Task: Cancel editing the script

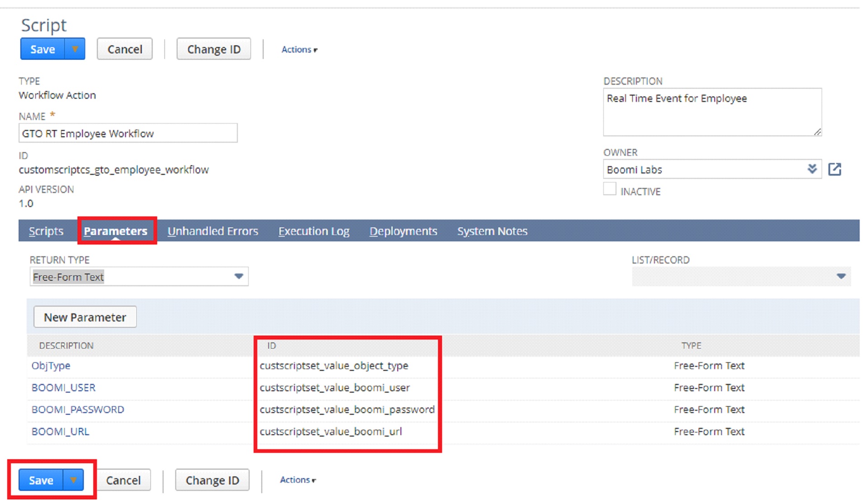Action: tap(124, 48)
